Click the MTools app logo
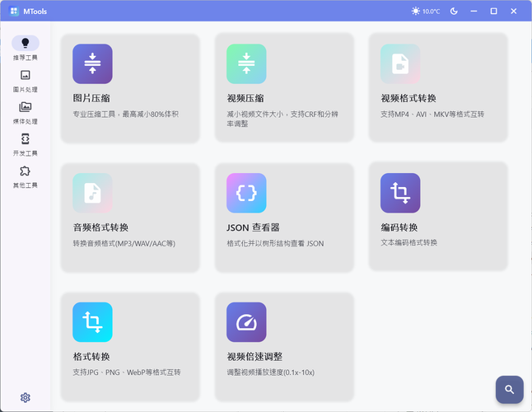This screenshot has width=532, height=412. (x=15, y=12)
